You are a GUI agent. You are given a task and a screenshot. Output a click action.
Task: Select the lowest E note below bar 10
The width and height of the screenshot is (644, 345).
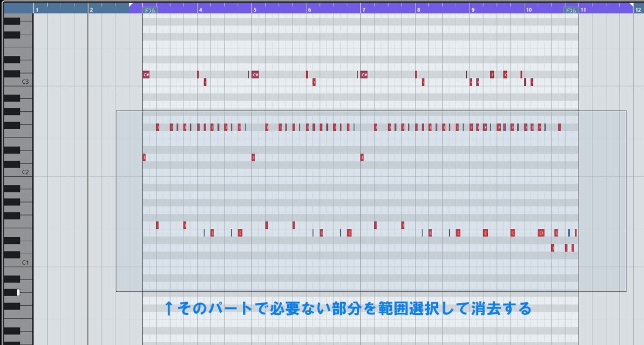coord(554,248)
